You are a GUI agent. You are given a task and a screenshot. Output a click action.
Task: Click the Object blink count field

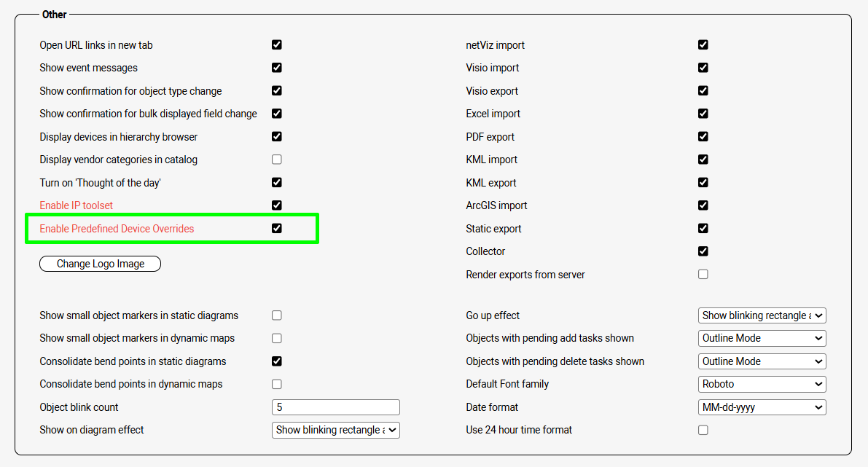[335, 407]
